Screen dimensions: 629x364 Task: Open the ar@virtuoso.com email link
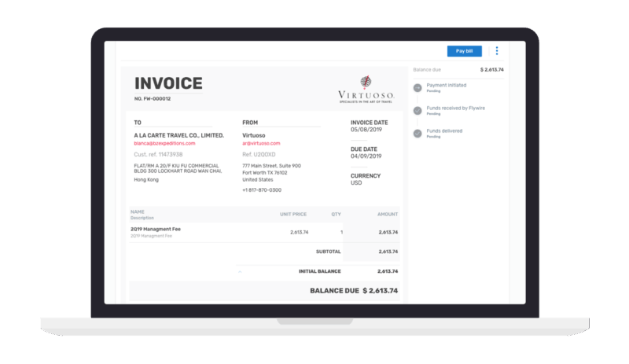click(261, 143)
